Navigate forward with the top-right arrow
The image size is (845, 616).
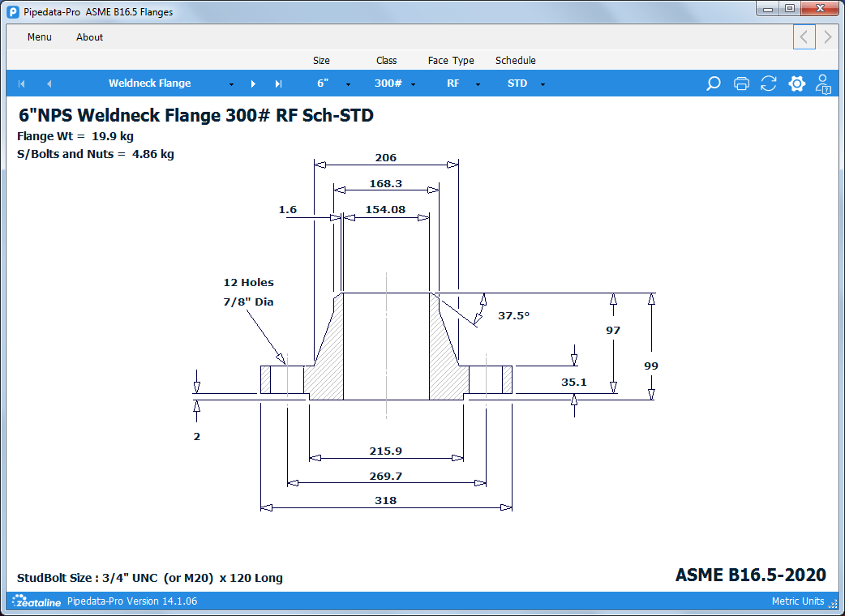[x=827, y=36]
